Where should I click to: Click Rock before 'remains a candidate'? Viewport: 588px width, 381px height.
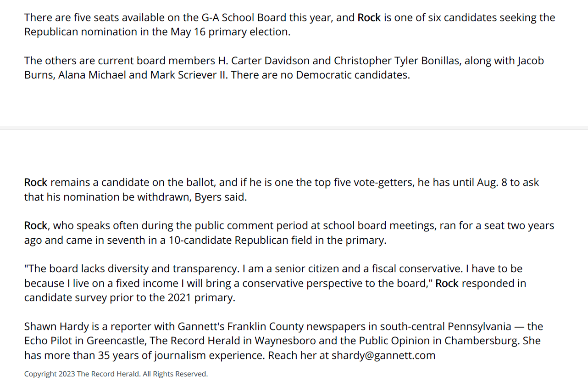[36, 182]
